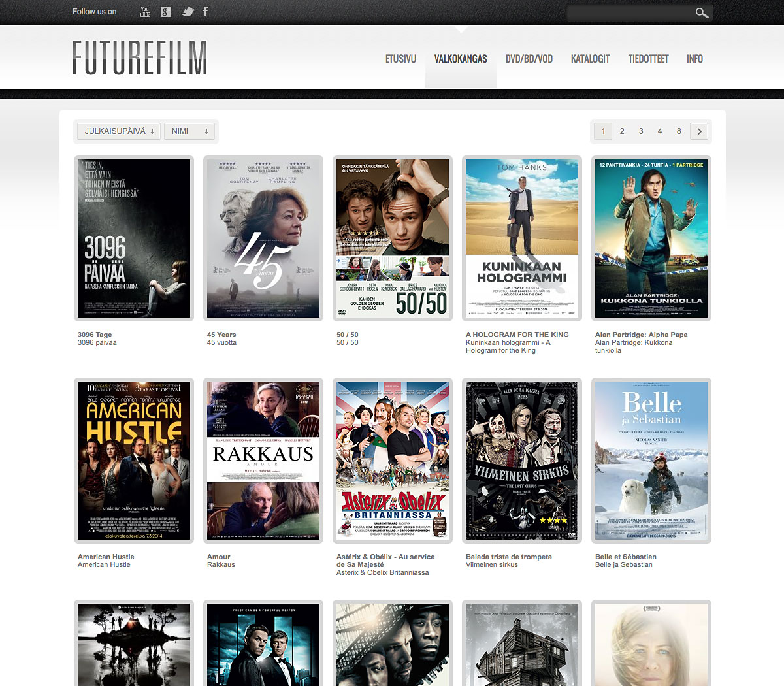Open the Rakkaus Amour poster
Image resolution: width=784 pixels, height=686 pixels.
(x=263, y=461)
